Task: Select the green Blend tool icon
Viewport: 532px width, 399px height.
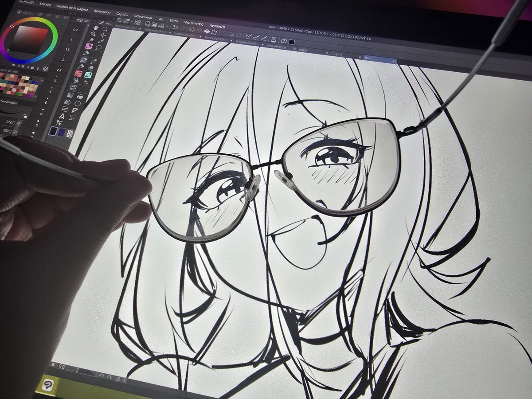Action: (88, 75)
